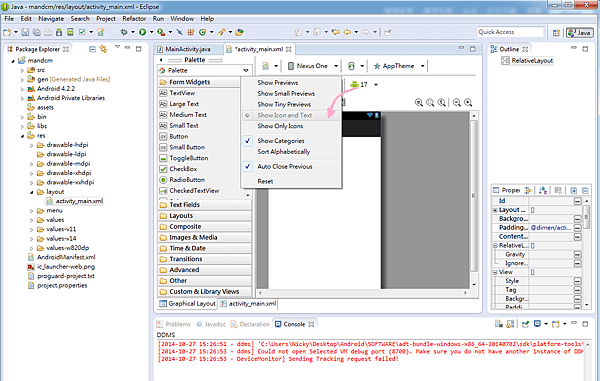Click the Scroll Lock console icon
Screen dimensions: 600x381
click(510, 324)
